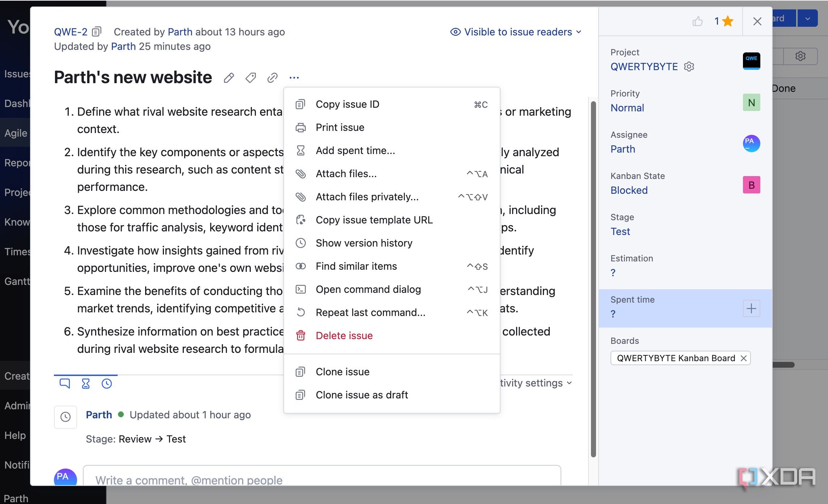Toggle the star on this issue
The width and height of the screenshot is (828, 504).
(x=727, y=21)
